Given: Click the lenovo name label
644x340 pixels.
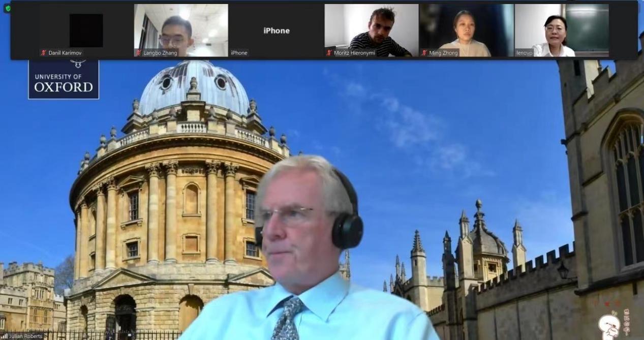Looking at the screenshot, I should coord(524,53).
